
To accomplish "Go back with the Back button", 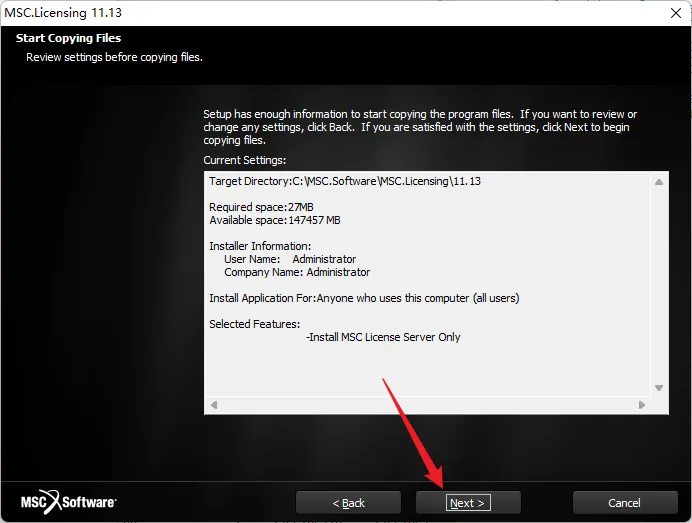I will (348, 503).
